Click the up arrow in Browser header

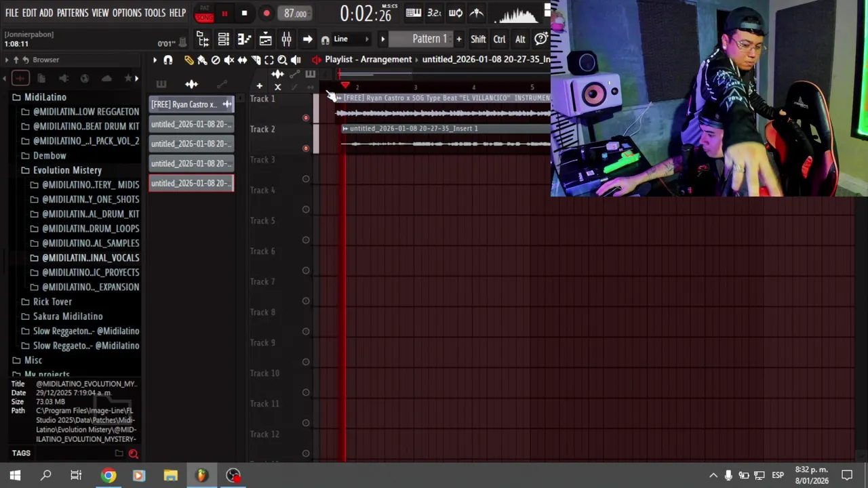tap(16, 60)
